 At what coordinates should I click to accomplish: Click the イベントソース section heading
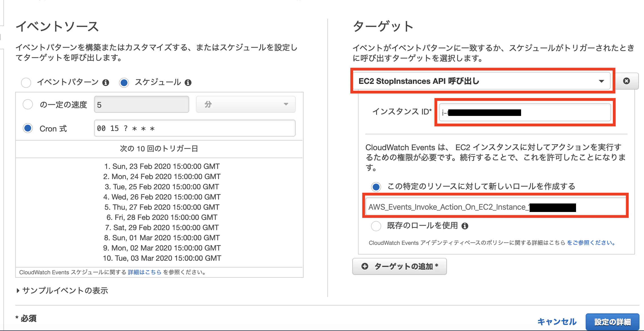57,26
